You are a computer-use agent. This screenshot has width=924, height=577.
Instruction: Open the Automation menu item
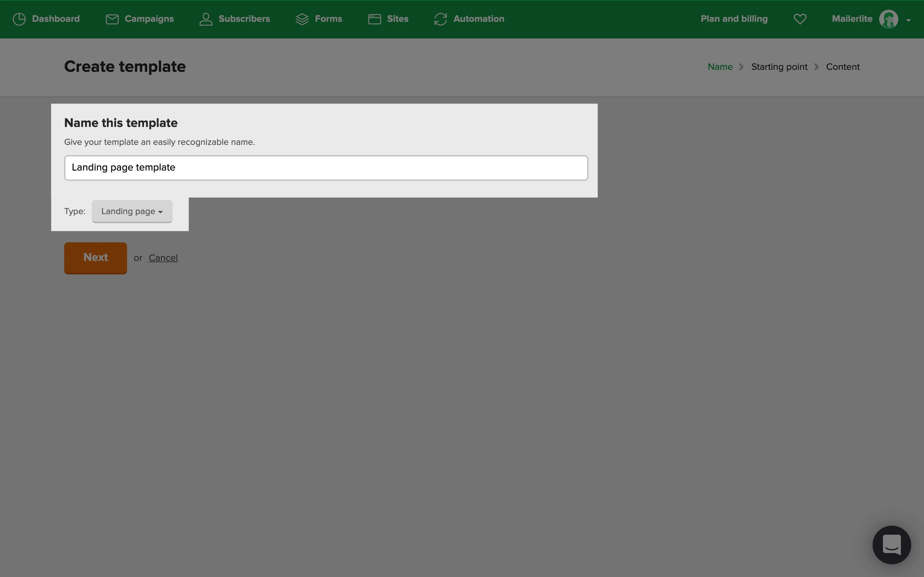(x=478, y=19)
